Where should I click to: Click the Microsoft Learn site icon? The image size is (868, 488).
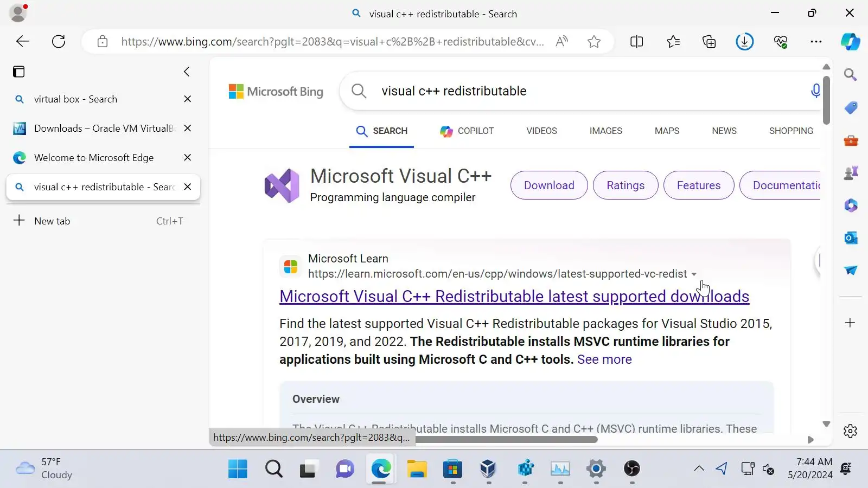tap(291, 266)
